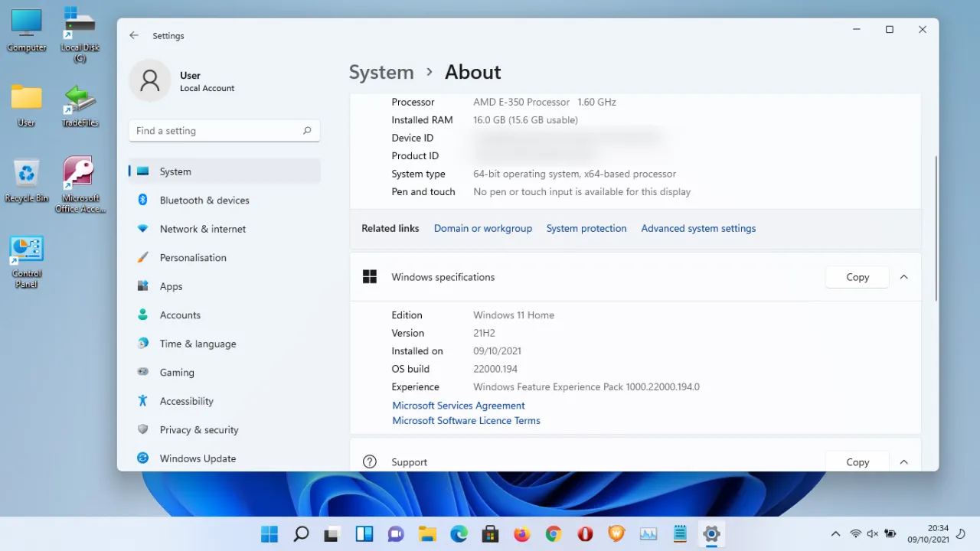Open the Computer desktop icon
The height and width of the screenshot is (551, 980).
[27, 31]
